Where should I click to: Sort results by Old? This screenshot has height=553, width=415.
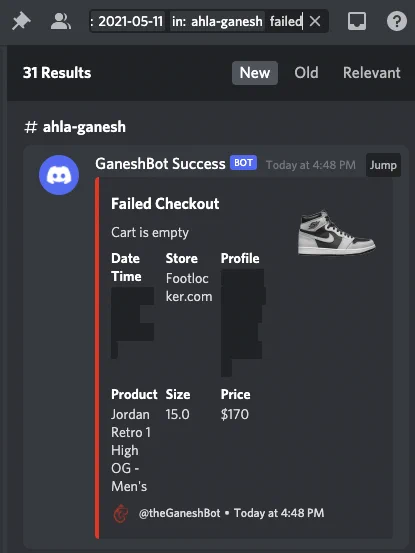coord(306,73)
